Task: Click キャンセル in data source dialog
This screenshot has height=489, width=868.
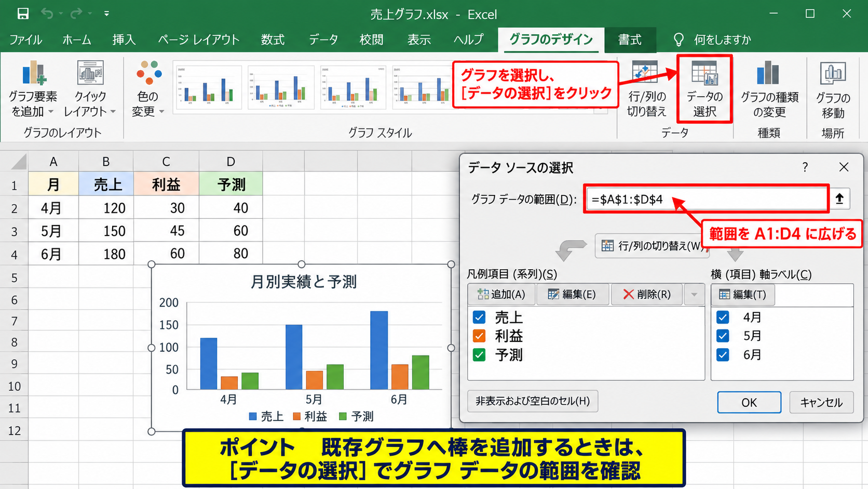Action: point(821,402)
